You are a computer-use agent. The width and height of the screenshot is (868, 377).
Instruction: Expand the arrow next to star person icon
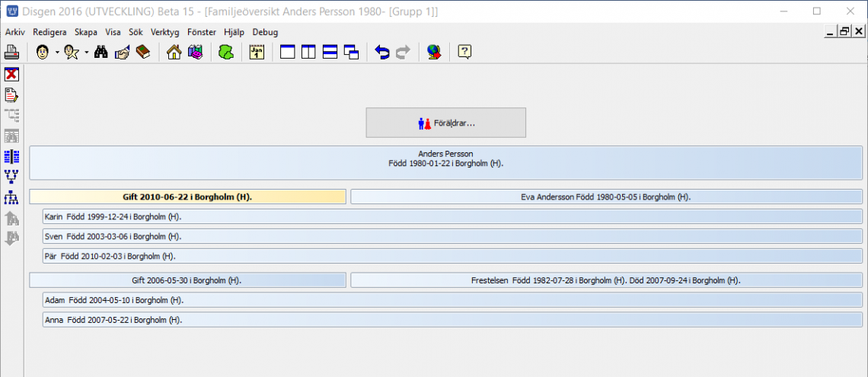coord(86,53)
